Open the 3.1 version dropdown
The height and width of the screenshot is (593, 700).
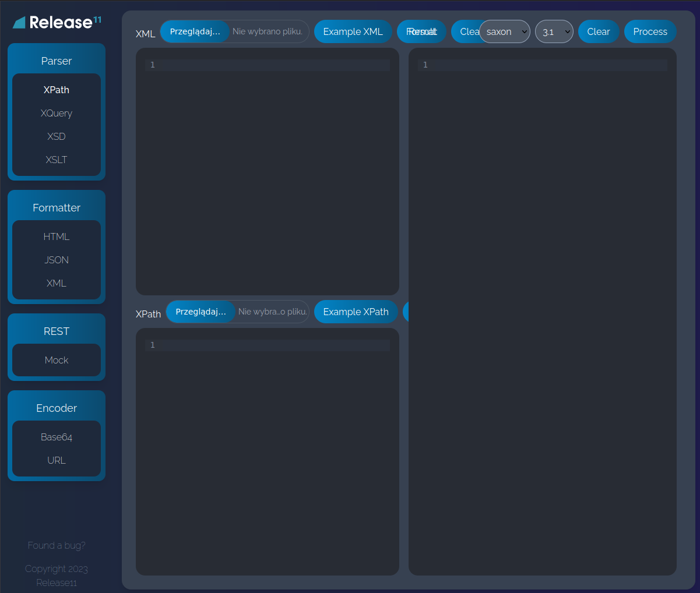(x=554, y=32)
